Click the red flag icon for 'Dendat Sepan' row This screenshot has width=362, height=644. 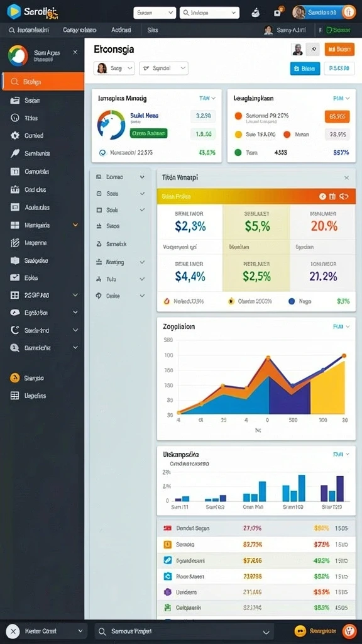coord(167,528)
